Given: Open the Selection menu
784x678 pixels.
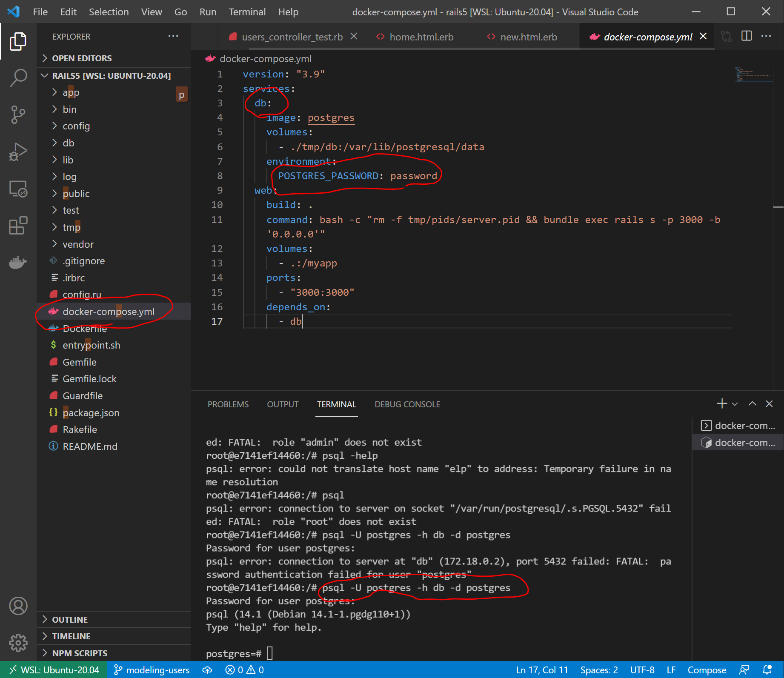Looking at the screenshot, I should point(109,12).
